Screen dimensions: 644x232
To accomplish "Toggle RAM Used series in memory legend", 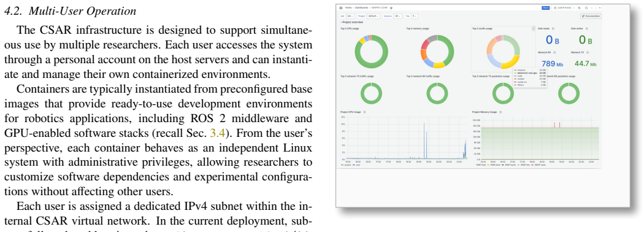I will [494, 164].
